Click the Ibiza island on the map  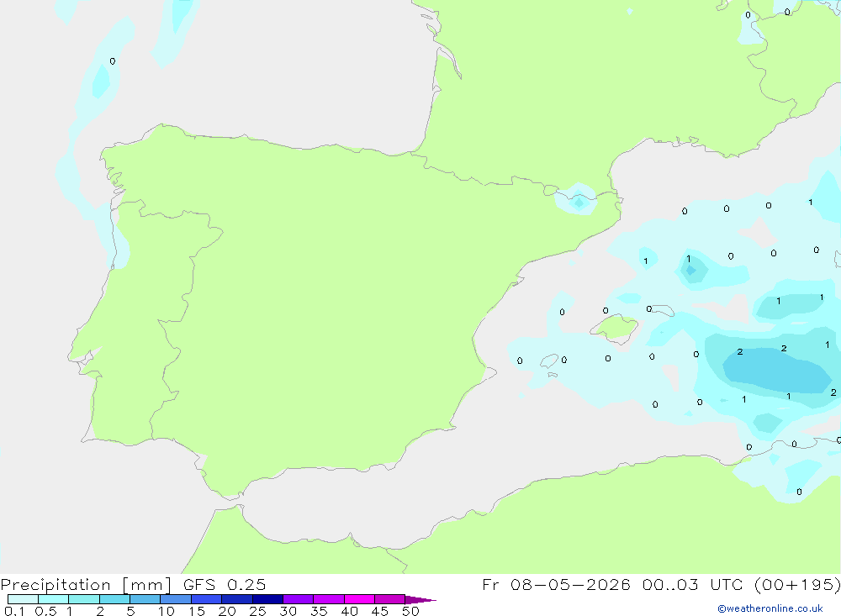coord(548,361)
